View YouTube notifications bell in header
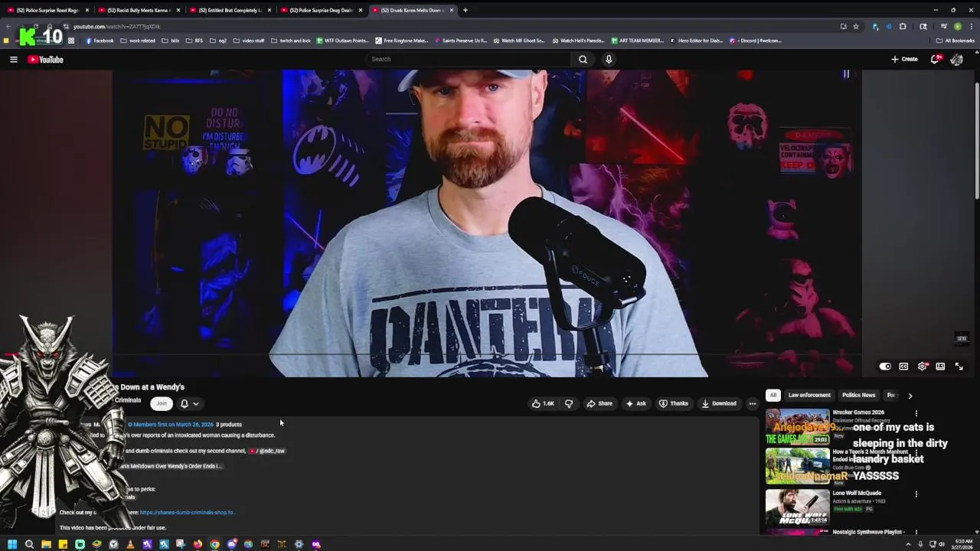Screen dimensions: 980x551 pyautogui.click(x=935, y=59)
